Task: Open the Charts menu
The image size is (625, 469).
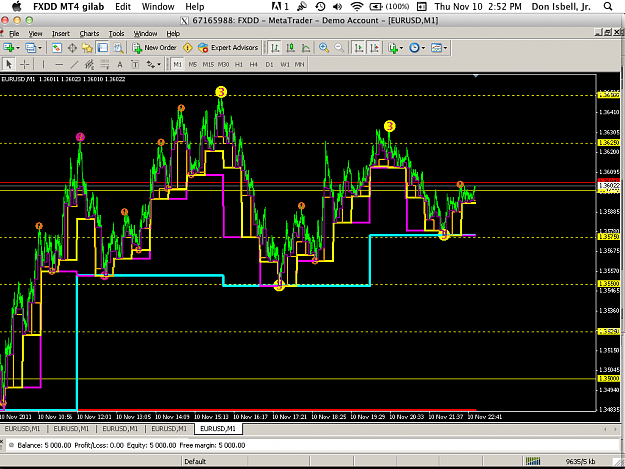Action: 89,33
